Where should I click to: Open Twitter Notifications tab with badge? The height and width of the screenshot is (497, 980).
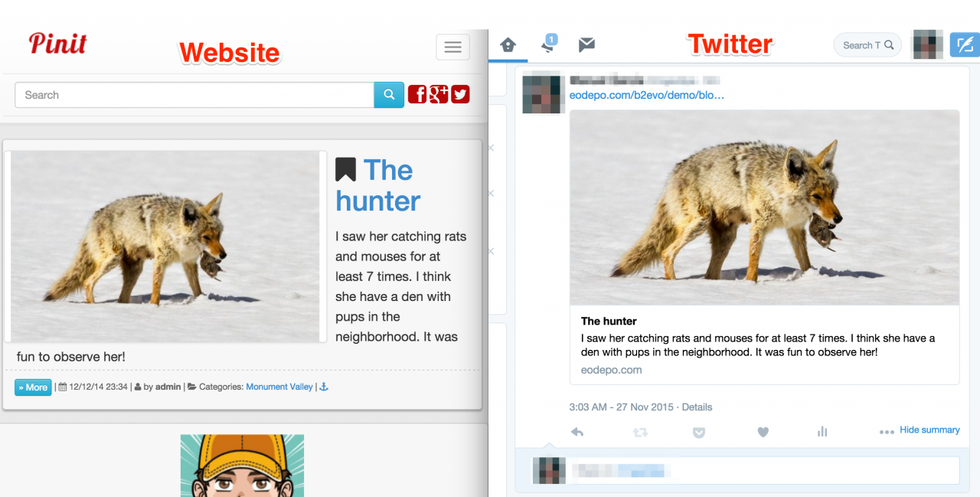(x=548, y=44)
